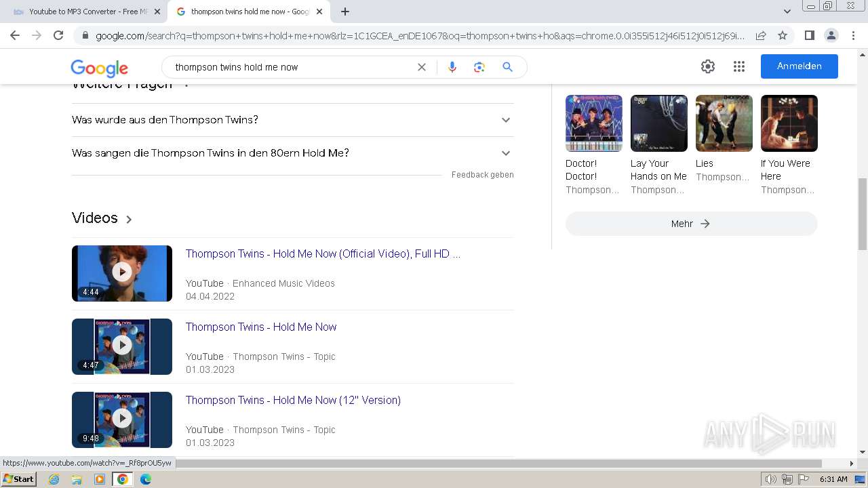The width and height of the screenshot is (868, 488).
Task: Open Windows Media Player taskbar icon
Action: (100, 479)
